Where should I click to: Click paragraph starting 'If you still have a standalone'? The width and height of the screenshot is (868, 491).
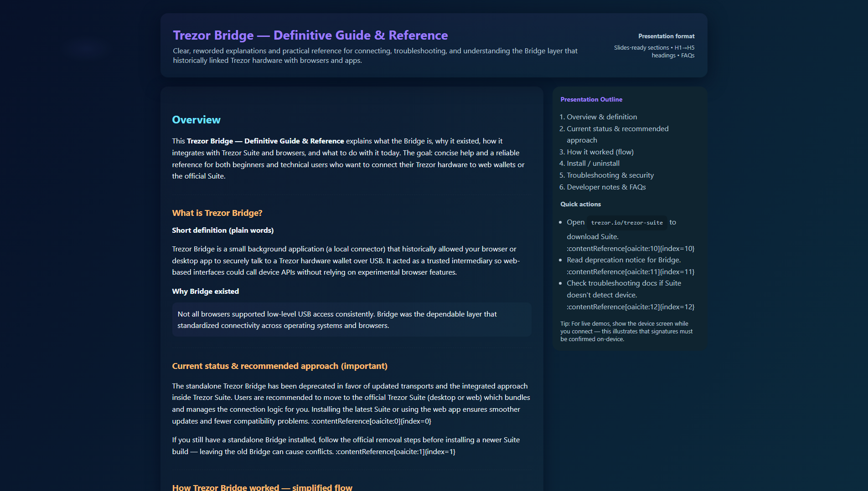click(346, 446)
